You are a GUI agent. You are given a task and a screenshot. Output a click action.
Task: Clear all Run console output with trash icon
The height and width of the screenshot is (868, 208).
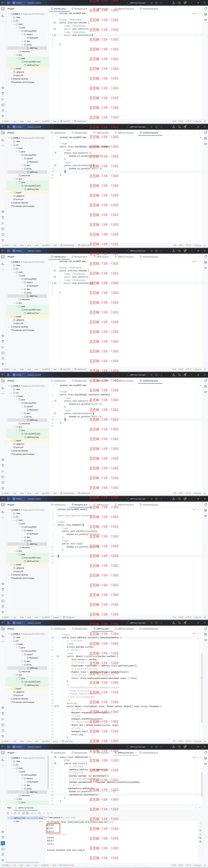pyautogui.click(x=200, y=842)
